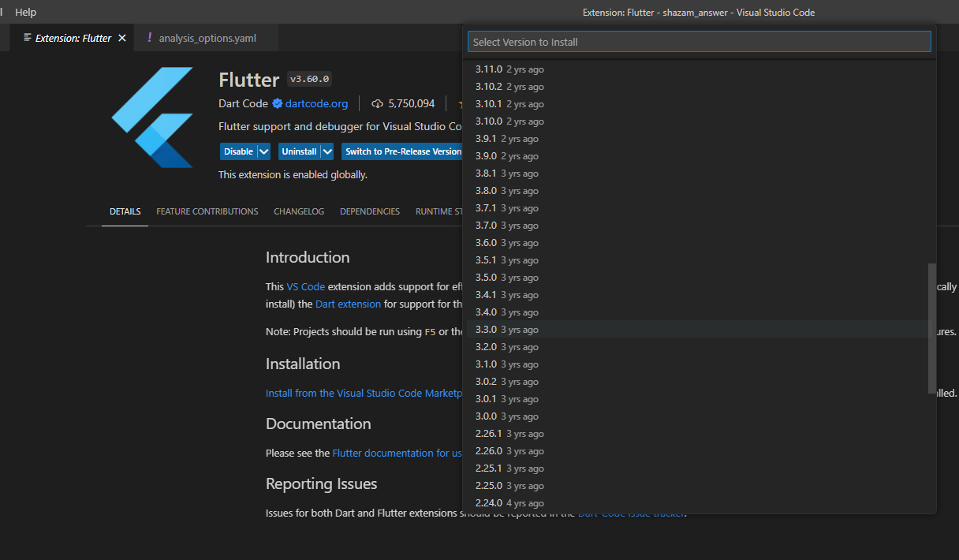Click the Flutter extension title
This screenshot has height=560, width=959.
pyautogui.click(x=249, y=80)
